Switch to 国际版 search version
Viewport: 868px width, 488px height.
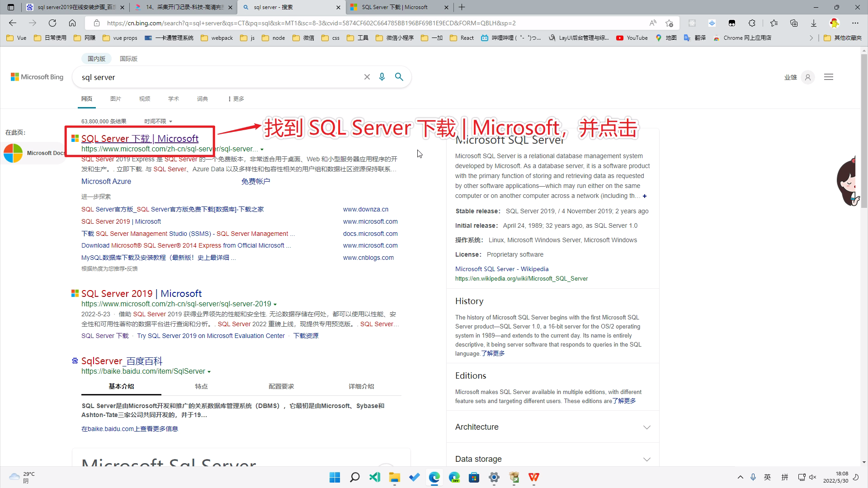[128, 59]
